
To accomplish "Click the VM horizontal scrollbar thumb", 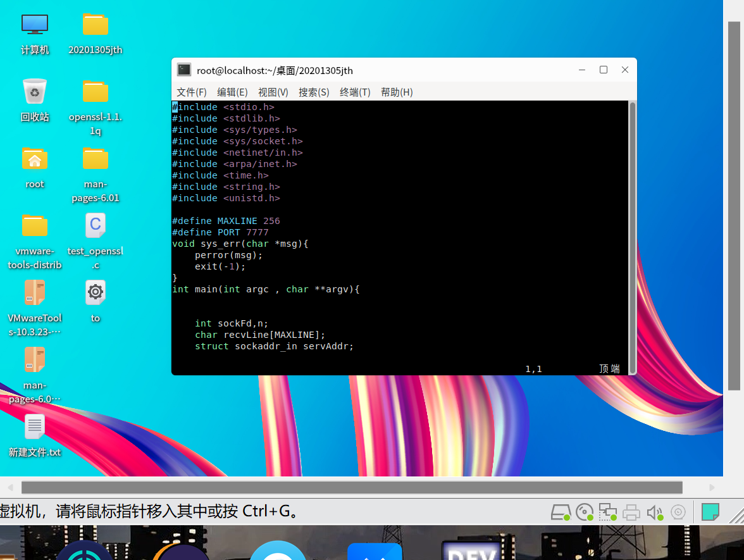I will coord(352,487).
